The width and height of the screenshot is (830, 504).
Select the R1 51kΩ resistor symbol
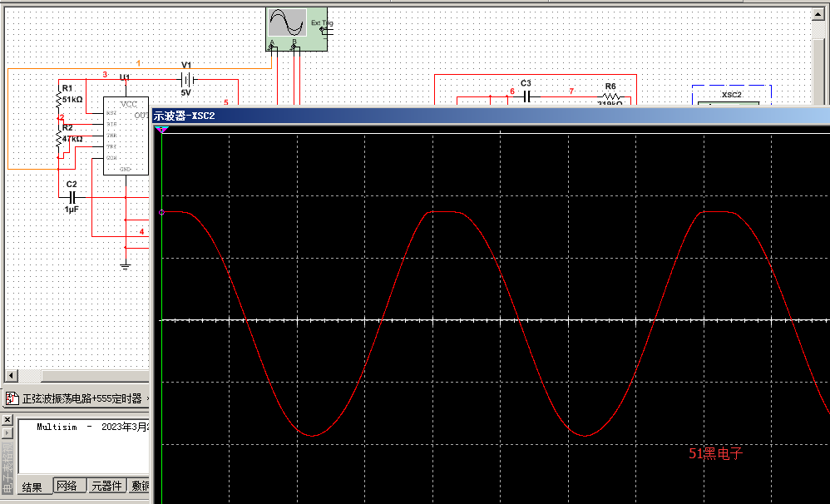tap(58, 99)
